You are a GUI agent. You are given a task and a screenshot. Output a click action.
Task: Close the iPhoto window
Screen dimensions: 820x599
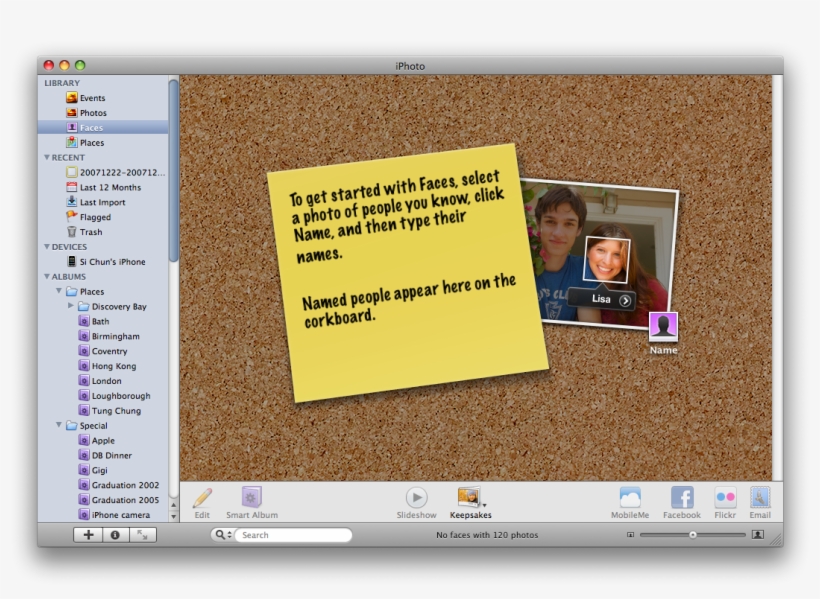49,65
